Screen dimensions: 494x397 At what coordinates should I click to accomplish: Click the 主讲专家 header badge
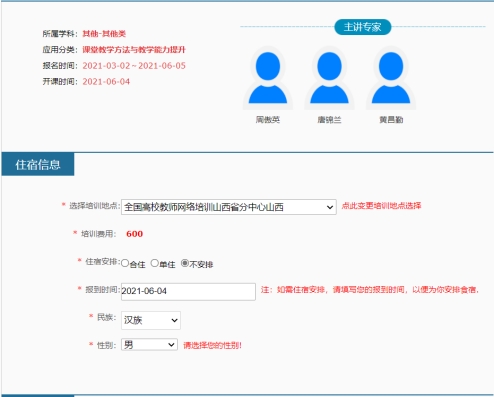click(363, 27)
